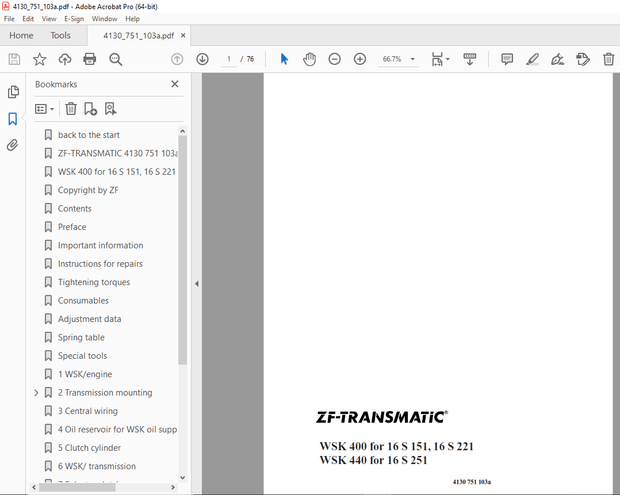Viewport: 620px width, 495px height.
Task: Click the scrolling mode keyboard icon
Action: pyautogui.click(x=470, y=59)
